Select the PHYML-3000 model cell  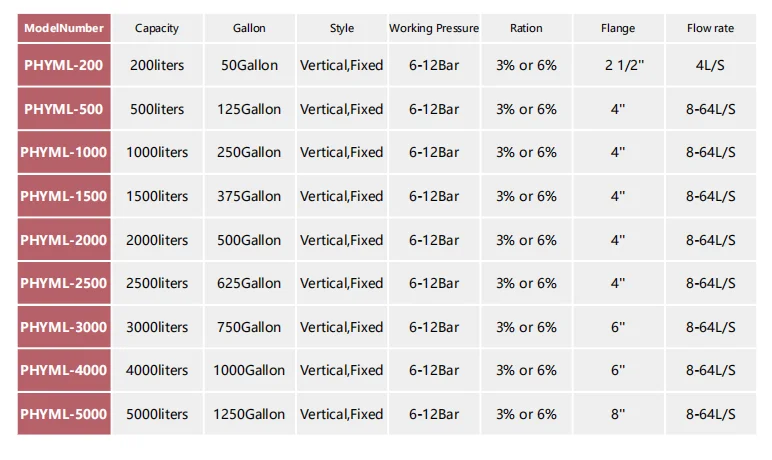64,327
